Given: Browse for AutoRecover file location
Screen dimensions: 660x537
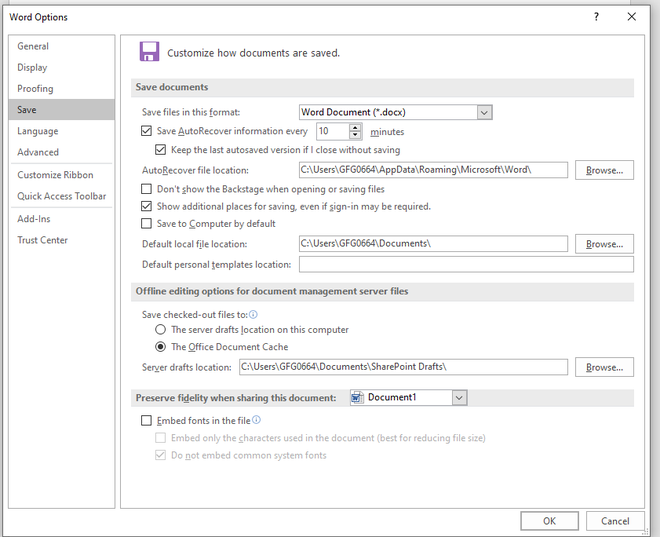Looking at the screenshot, I should (604, 171).
